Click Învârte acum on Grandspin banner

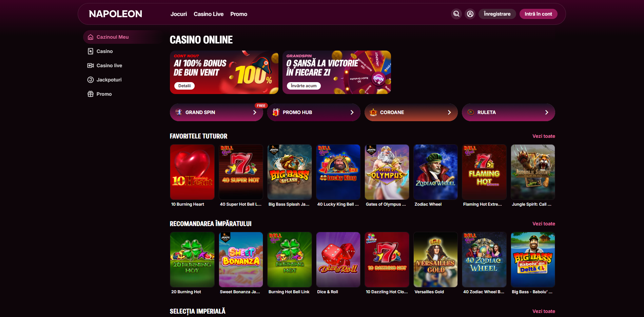pyautogui.click(x=304, y=86)
